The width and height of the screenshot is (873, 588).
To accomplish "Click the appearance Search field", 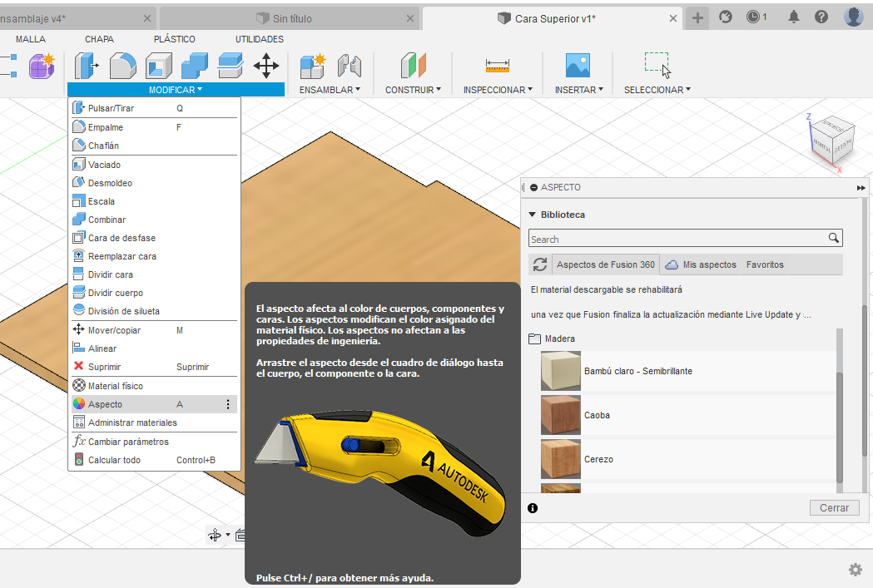I will point(685,238).
